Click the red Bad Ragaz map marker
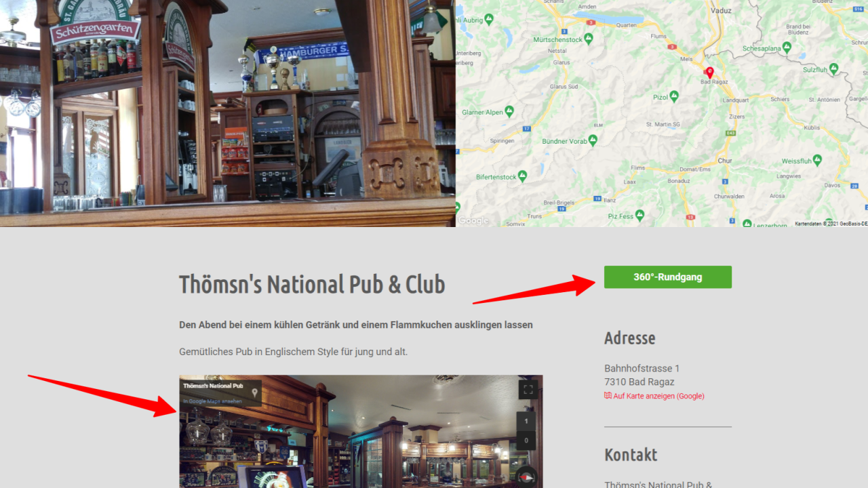Image resolution: width=868 pixels, height=488 pixels. 709,73
